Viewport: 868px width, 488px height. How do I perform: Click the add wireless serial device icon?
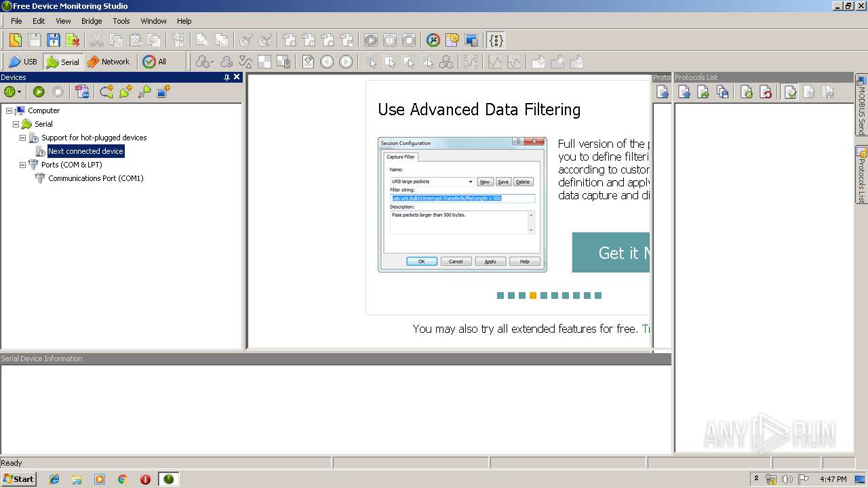tap(144, 91)
